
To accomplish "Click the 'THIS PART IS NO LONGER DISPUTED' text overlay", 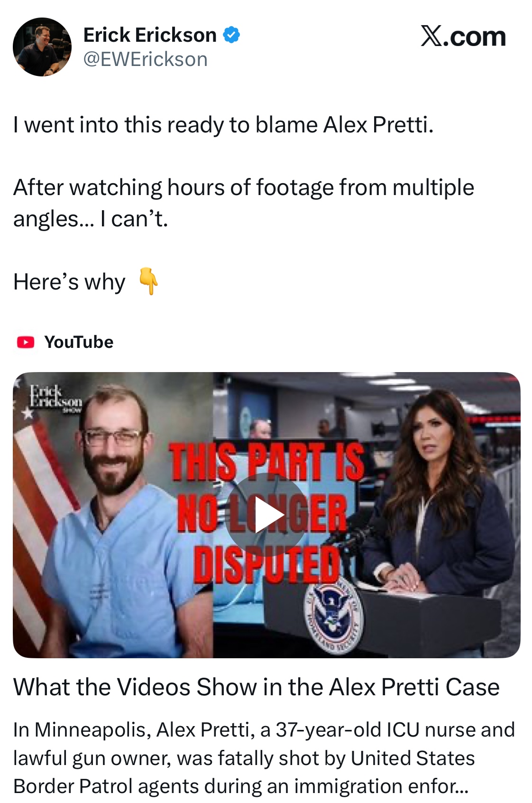I will coord(267,513).
